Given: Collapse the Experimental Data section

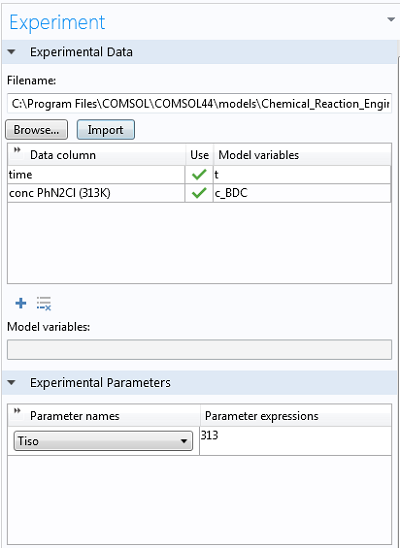Looking at the screenshot, I should [x=12, y=52].
